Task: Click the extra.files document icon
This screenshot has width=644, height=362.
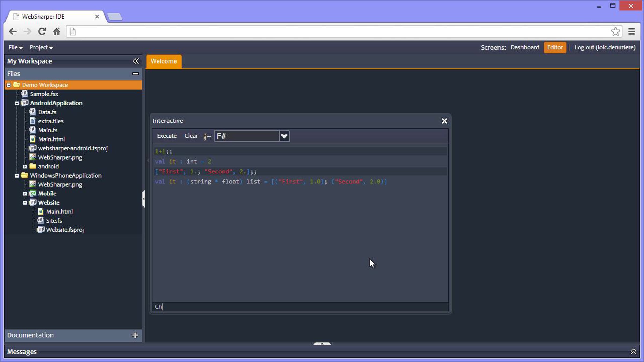Action: click(32, 121)
